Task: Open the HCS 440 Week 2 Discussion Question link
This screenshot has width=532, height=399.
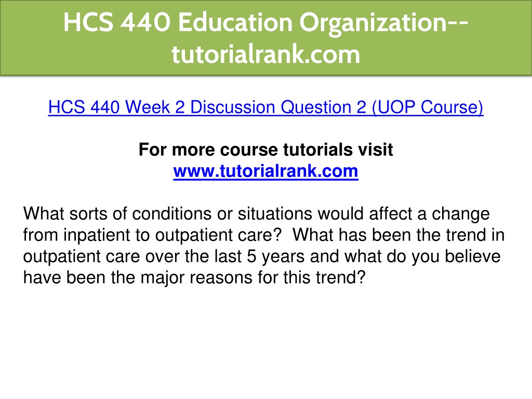Action: (x=265, y=107)
